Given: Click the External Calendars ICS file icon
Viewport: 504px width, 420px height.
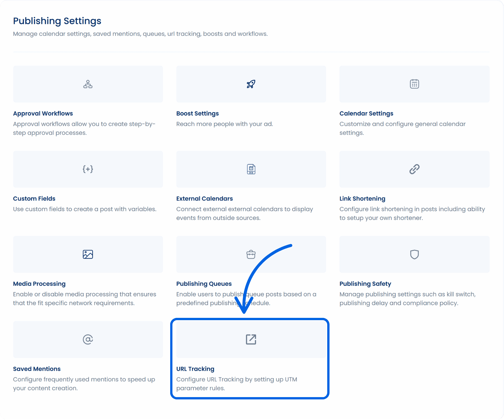Looking at the screenshot, I should point(251,169).
